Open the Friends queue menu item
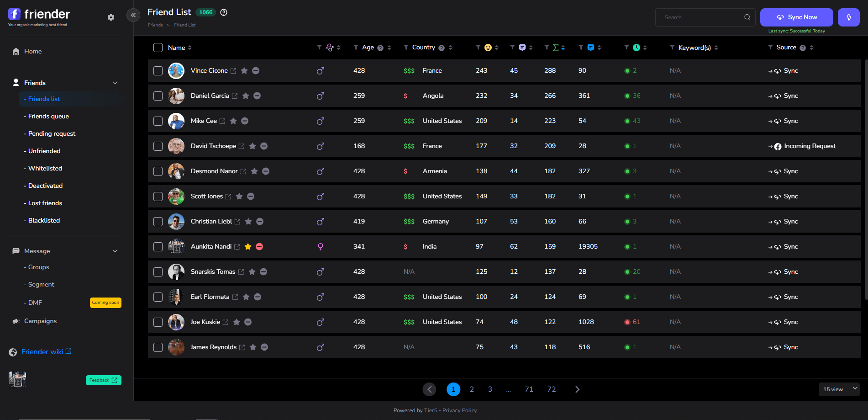The height and width of the screenshot is (420, 868). coord(48,117)
